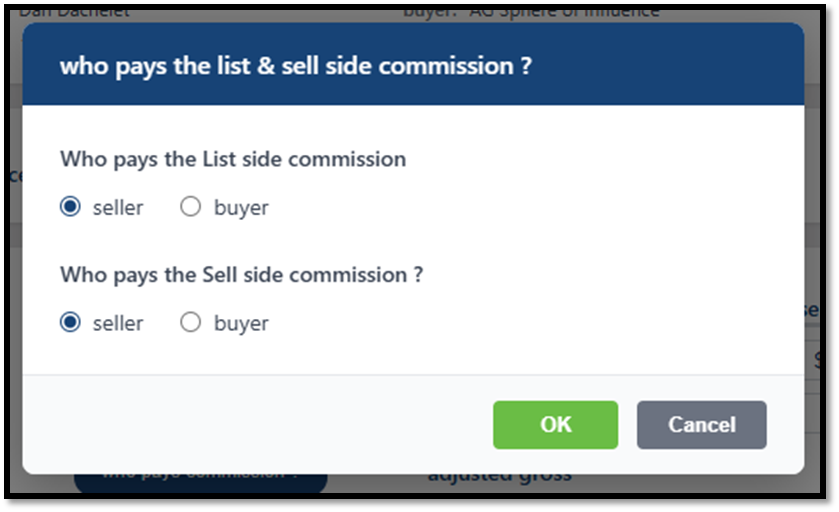Select buyer for Sell side commission
839x512 pixels.
coord(191,323)
